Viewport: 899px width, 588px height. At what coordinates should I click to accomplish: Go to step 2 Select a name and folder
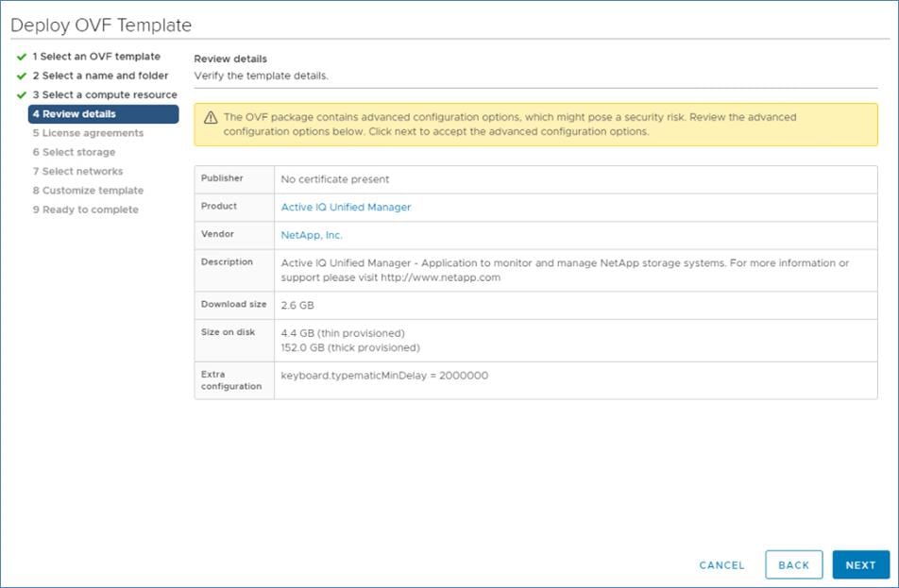pyautogui.click(x=100, y=76)
